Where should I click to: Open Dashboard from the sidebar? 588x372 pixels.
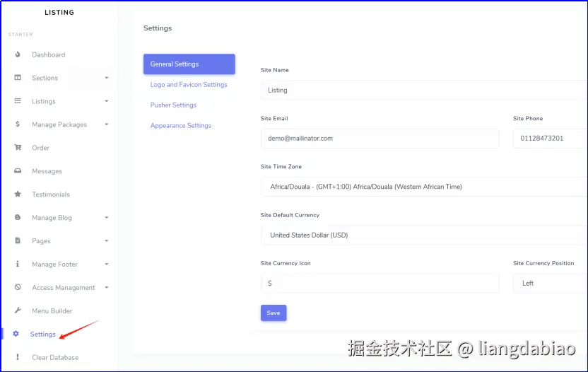pos(48,54)
